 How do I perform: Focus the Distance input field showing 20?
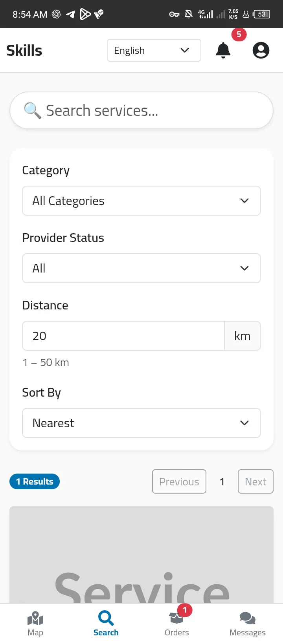coord(123,336)
